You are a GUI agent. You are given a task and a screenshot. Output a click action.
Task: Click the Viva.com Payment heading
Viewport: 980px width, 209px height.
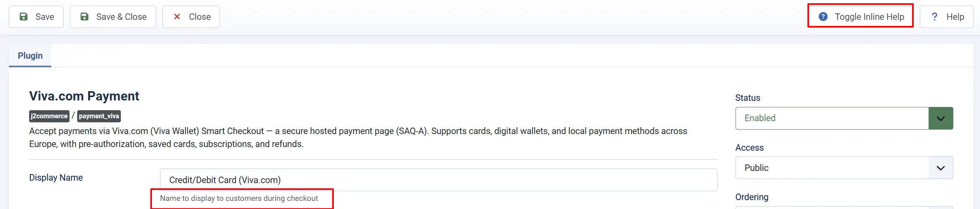point(84,96)
